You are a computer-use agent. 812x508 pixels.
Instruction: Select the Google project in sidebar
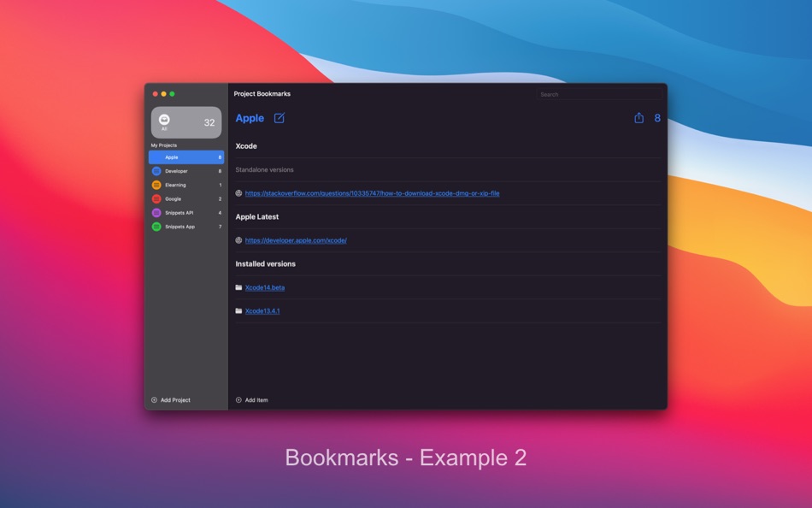tap(186, 199)
